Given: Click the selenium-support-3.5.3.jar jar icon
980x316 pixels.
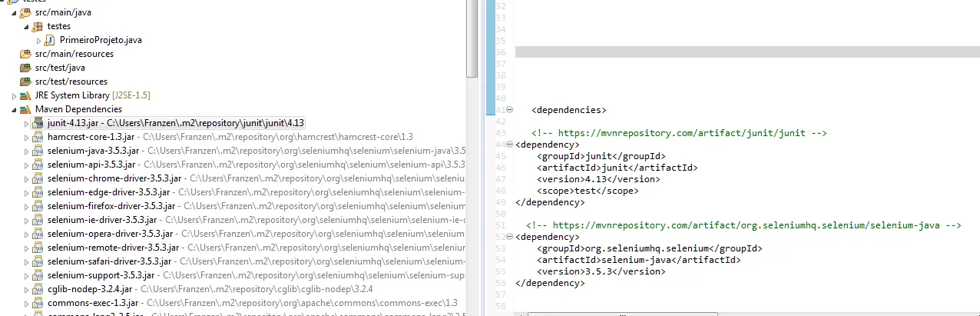Looking at the screenshot, I should point(38,275).
